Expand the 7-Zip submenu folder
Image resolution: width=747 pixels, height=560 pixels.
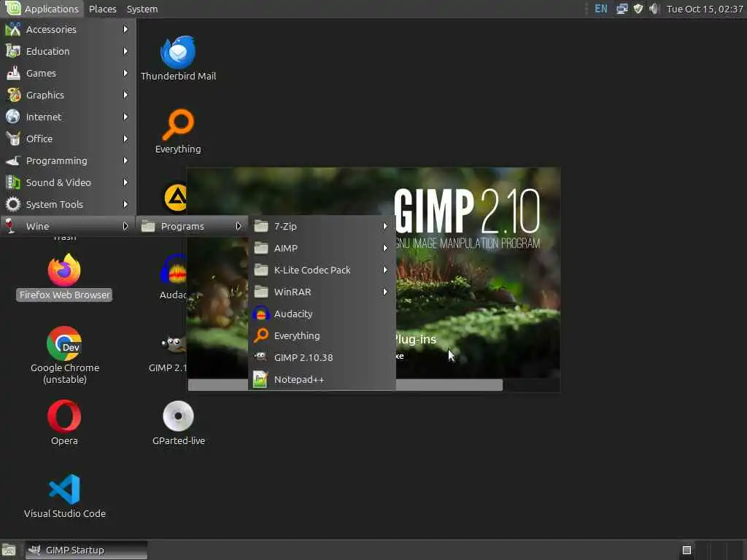(x=322, y=226)
